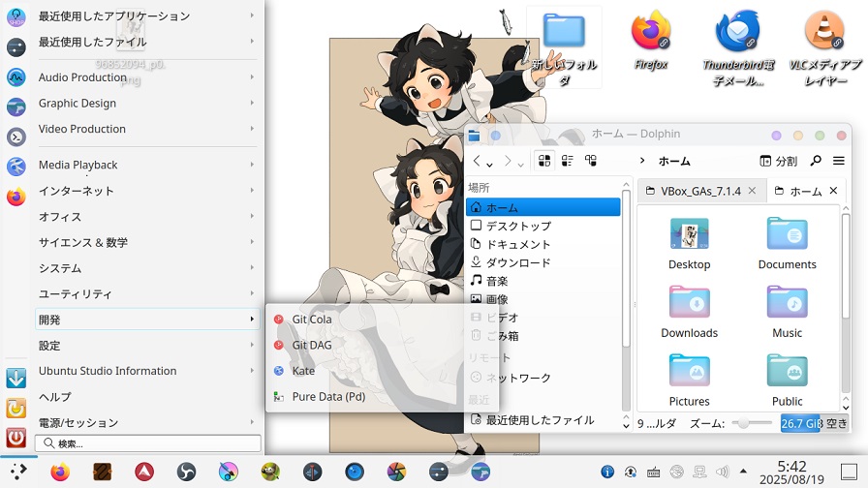The width and height of the screenshot is (868, 488).
Task: Switch Dolphin to icons view mode
Action: tap(544, 161)
